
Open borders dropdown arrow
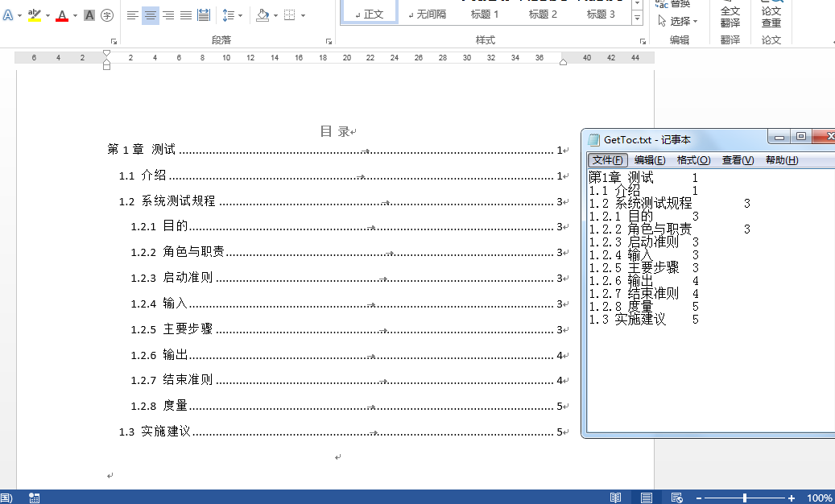[303, 16]
